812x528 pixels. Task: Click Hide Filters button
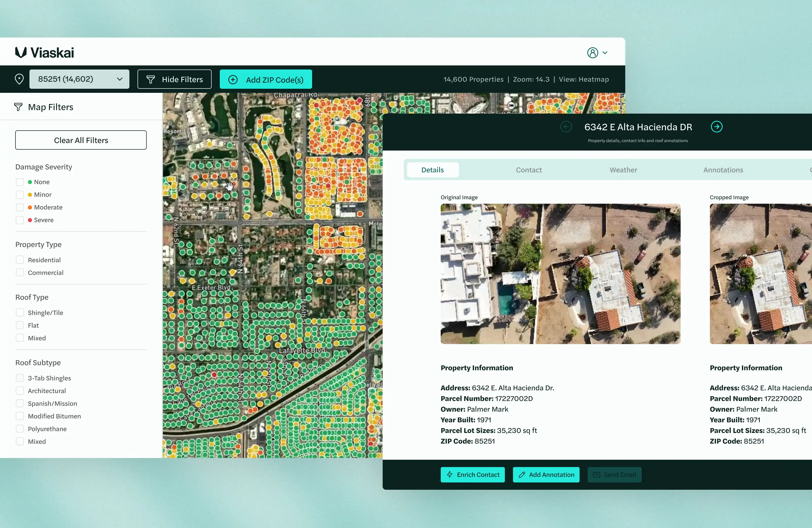(x=174, y=79)
